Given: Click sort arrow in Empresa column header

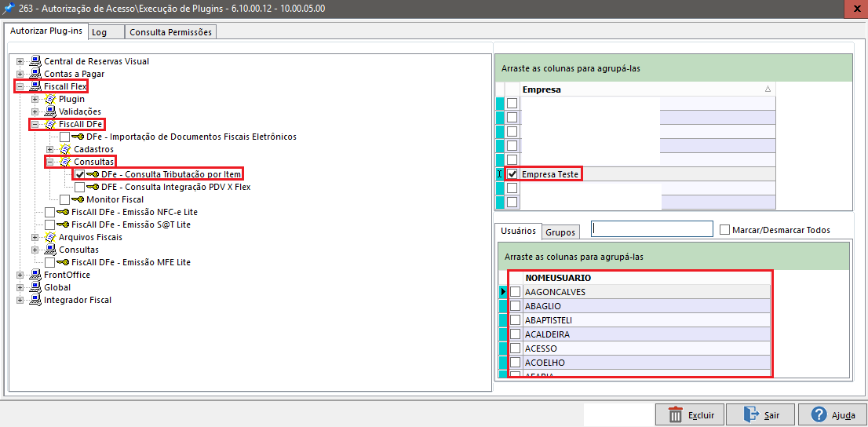Looking at the screenshot, I should (x=768, y=89).
